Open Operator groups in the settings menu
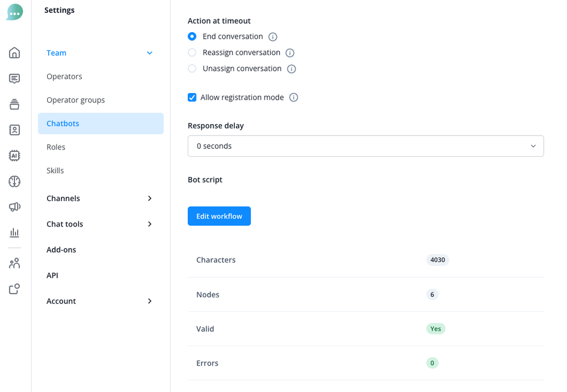This screenshot has width=567, height=392. click(x=76, y=100)
